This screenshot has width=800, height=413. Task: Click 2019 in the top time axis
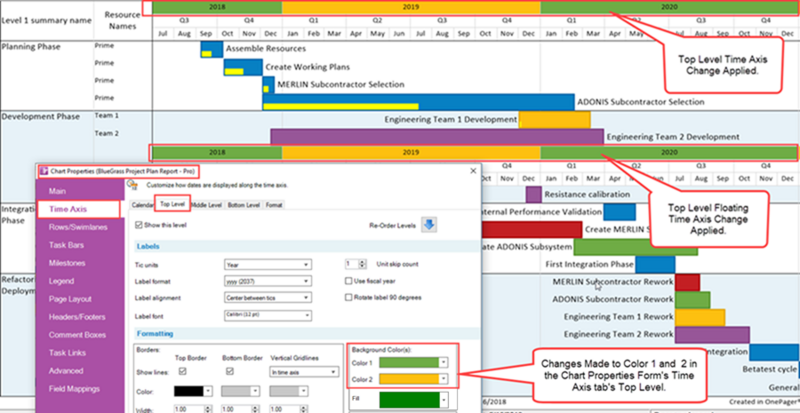tap(411, 8)
